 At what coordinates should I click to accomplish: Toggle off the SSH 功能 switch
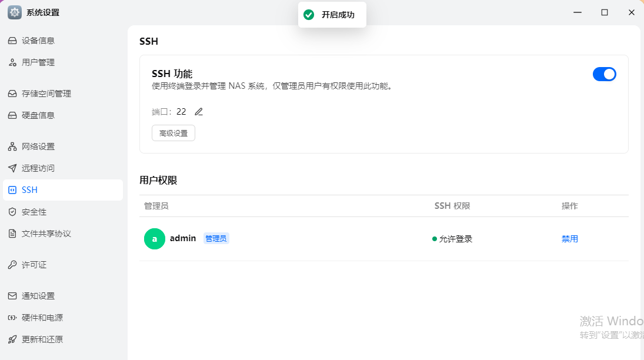[x=604, y=74]
